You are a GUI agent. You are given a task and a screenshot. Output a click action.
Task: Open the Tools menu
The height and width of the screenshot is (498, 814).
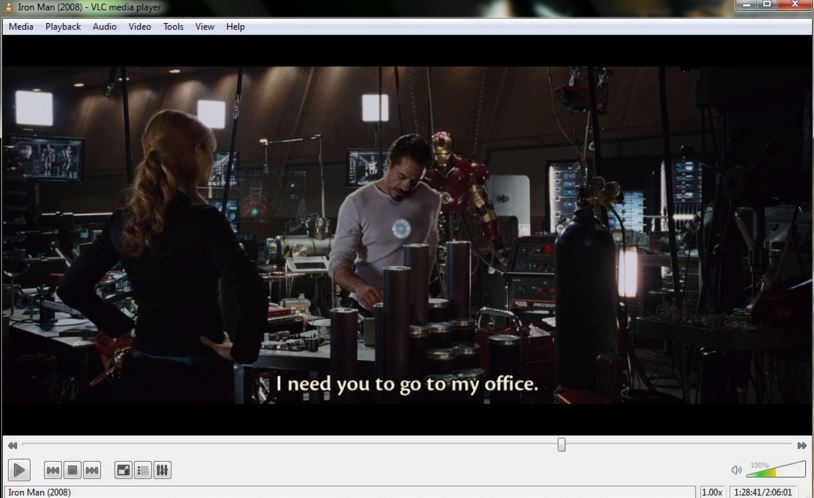[173, 26]
